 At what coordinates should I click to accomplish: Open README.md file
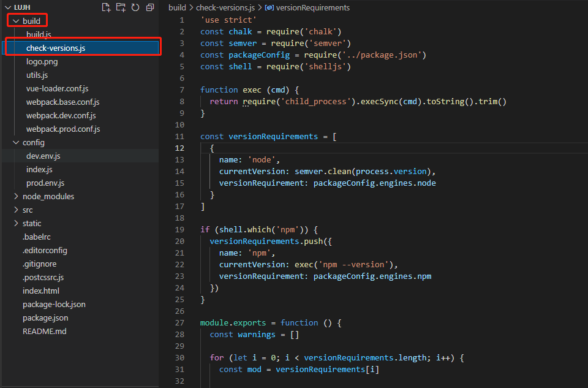tap(45, 332)
